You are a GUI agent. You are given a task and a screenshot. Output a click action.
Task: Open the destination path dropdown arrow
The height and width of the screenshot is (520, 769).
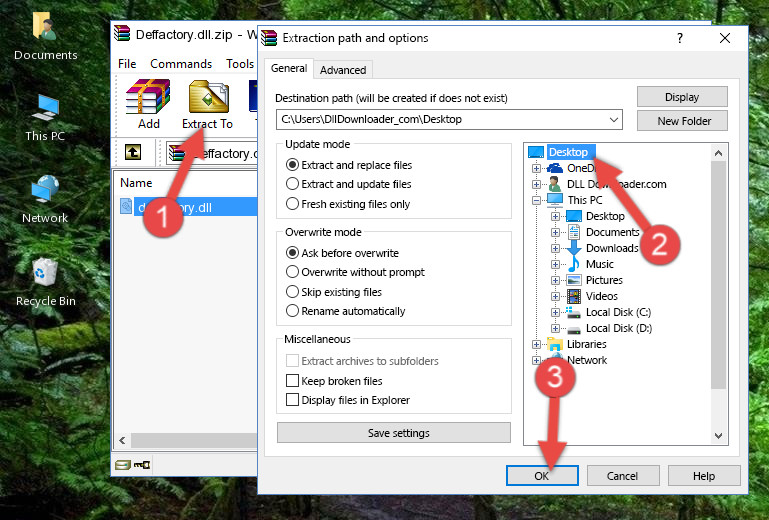(x=614, y=120)
